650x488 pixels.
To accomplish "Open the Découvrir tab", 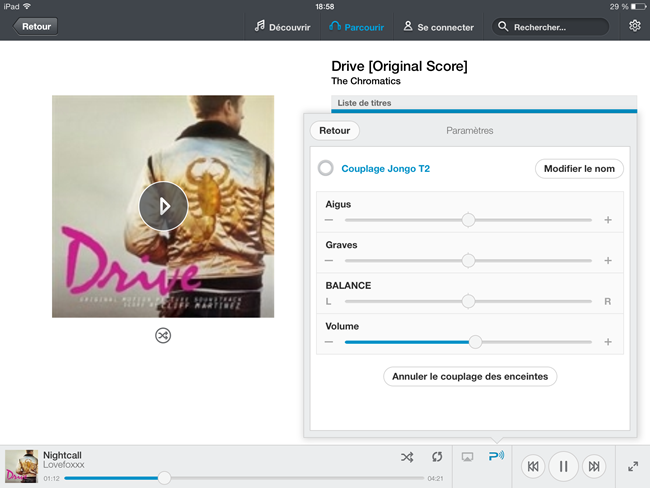I will (282, 27).
